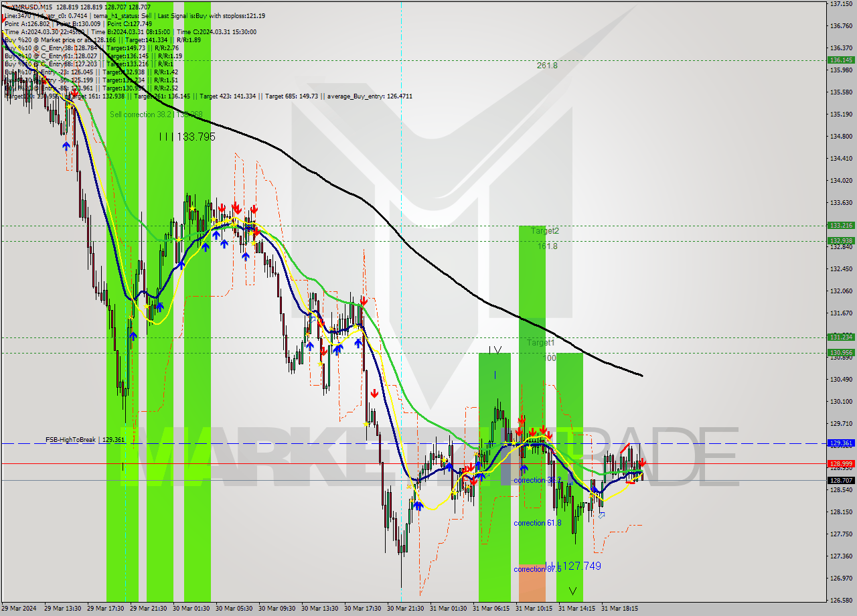The height and width of the screenshot is (616, 857).
Task: Click the 131.670 price axis label
Action: [841, 313]
